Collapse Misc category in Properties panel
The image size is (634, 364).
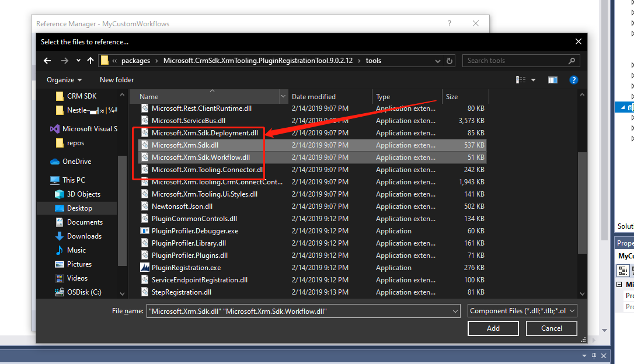pos(619,285)
